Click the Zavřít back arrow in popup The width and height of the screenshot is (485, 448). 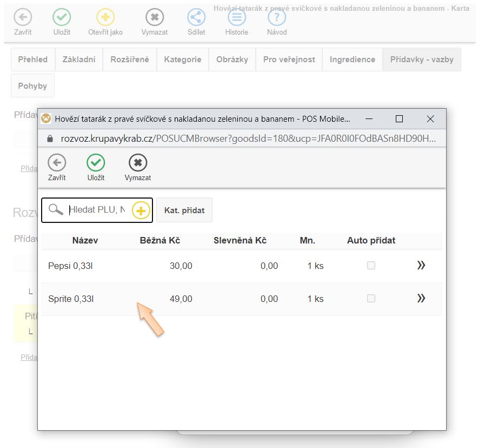tap(57, 163)
